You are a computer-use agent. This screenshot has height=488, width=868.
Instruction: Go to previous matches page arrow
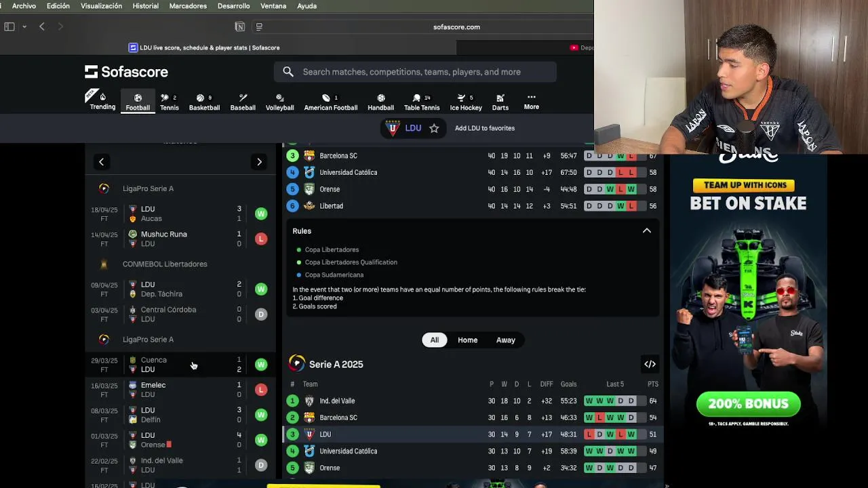(101, 162)
